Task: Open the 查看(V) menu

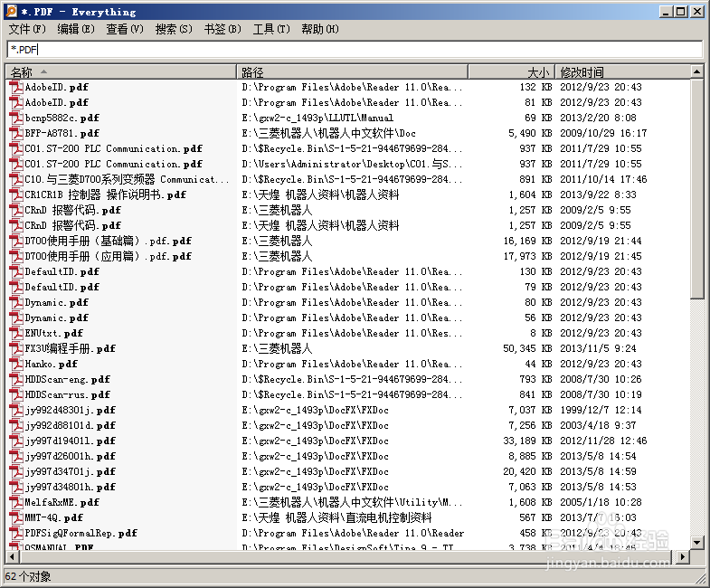Action: [x=125, y=29]
